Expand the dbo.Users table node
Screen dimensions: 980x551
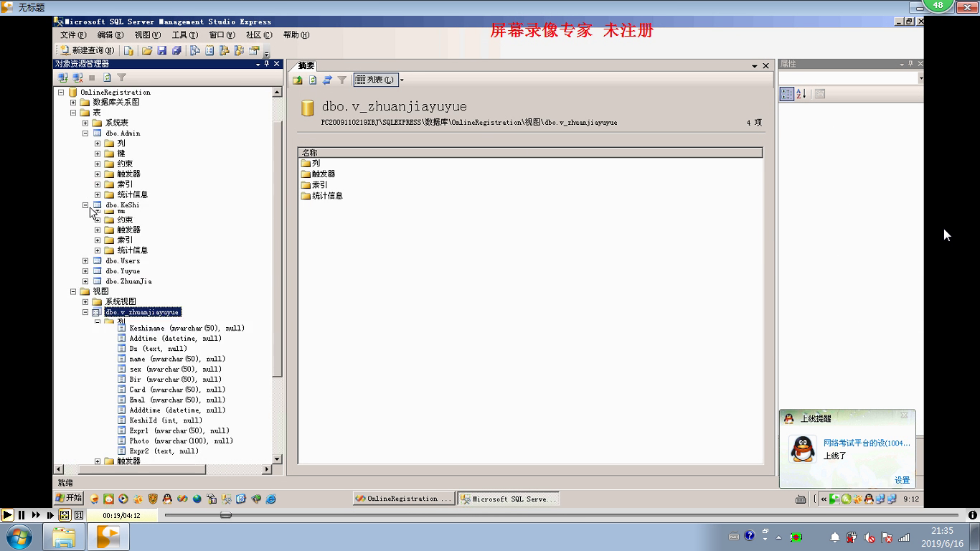coord(85,261)
